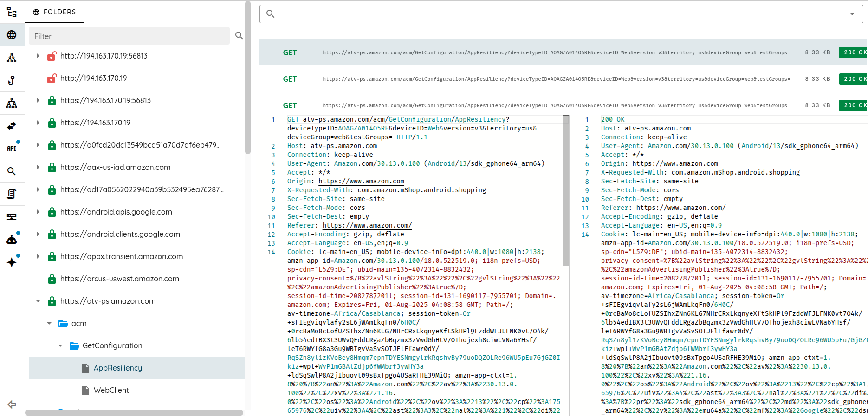
Task: Collapse the https://atv-ps.amazon.com tree node
Action: pyautogui.click(x=38, y=301)
